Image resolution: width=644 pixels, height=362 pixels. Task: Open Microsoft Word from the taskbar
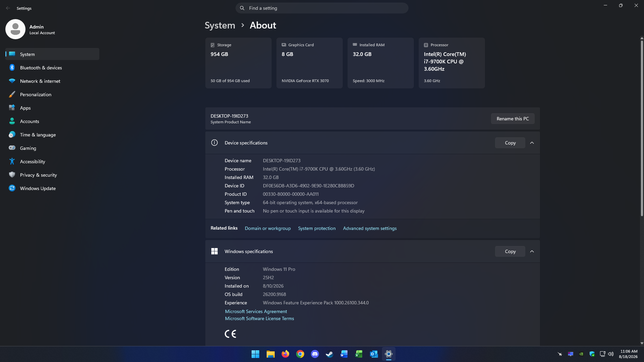click(x=344, y=354)
